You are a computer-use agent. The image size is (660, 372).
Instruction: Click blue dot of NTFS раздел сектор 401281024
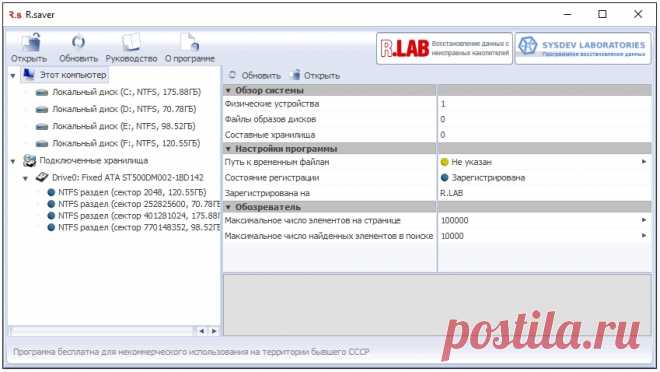click(51, 215)
